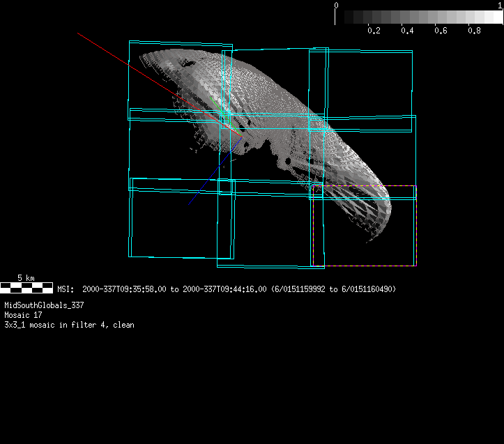Click the darkest segment of the grayscale colorbar
504x444 pixels.
pyautogui.click(x=342, y=17)
